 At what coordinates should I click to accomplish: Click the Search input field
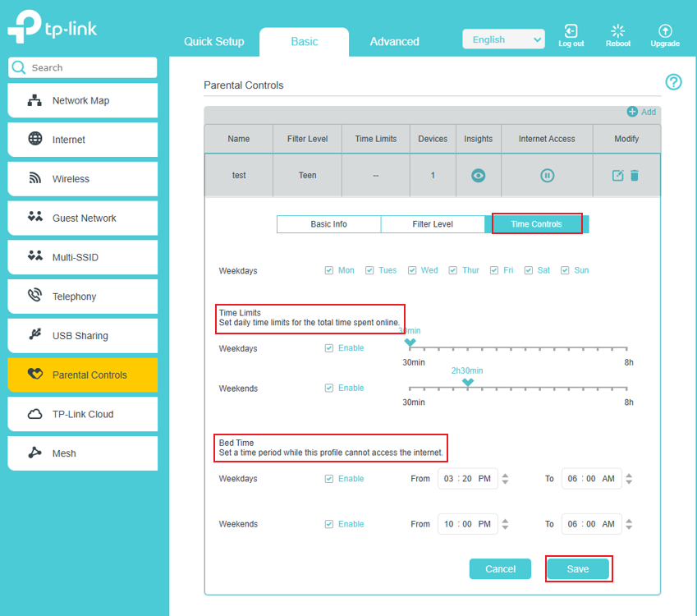point(90,68)
